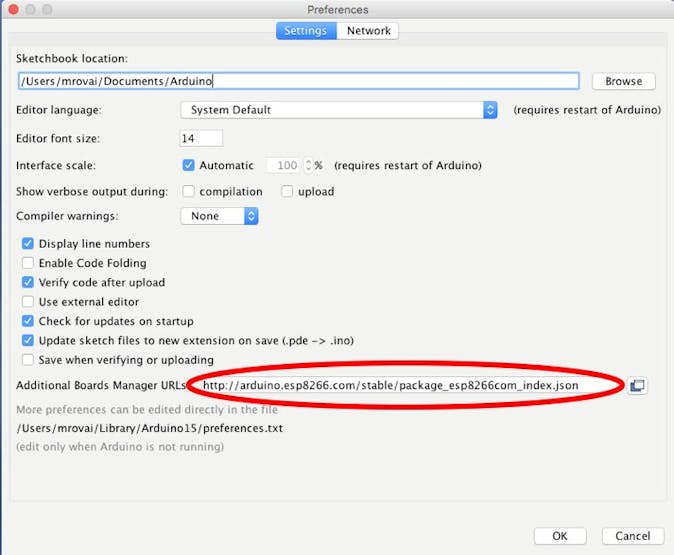This screenshot has height=555, width=674.
Task: Open the preferences.txt file path link
Action: click(150, 428)
